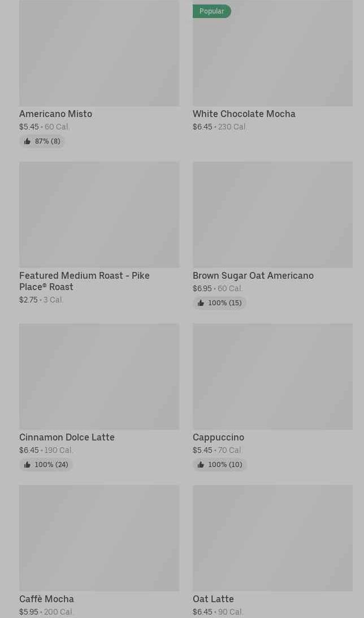
Task: Click the thumbs-up icon under Cinnamon Dolce Latte
Action: point(27,465)
